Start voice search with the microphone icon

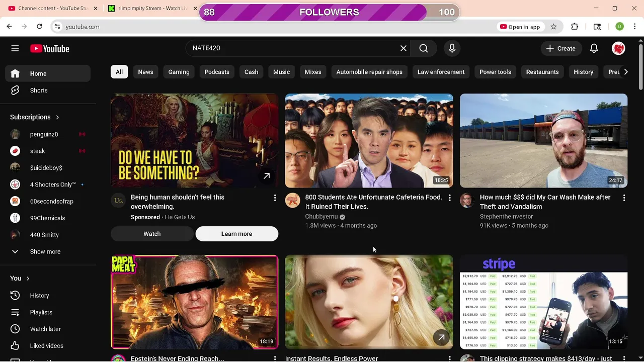click(x=452, y=48)
